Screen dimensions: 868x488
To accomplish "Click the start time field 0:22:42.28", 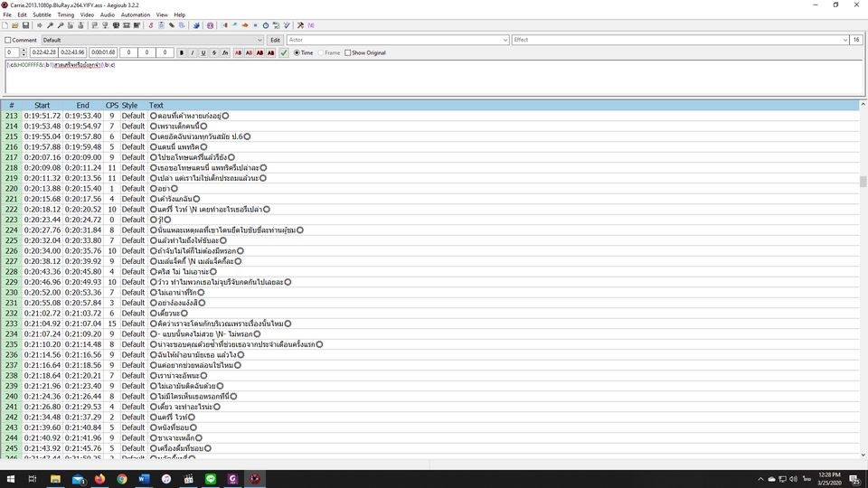I will tap(43, 52).
